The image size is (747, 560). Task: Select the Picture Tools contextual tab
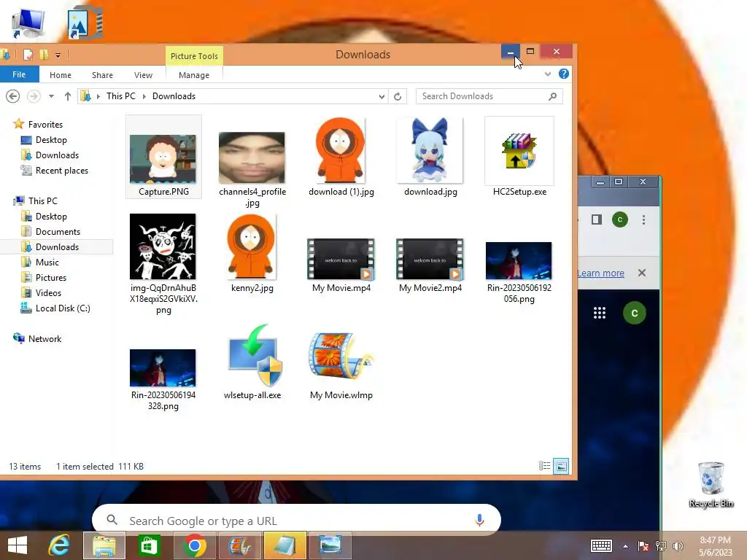coord(194,56)
